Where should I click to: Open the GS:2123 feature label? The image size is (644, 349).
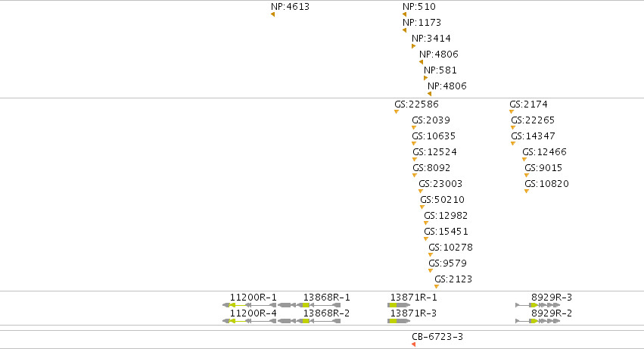click(453, 279)
